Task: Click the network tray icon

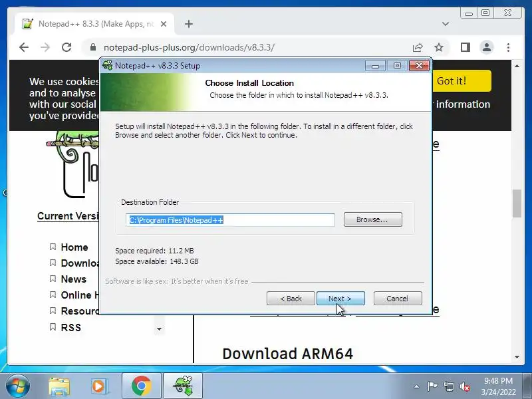Action: tap(448, 386)
